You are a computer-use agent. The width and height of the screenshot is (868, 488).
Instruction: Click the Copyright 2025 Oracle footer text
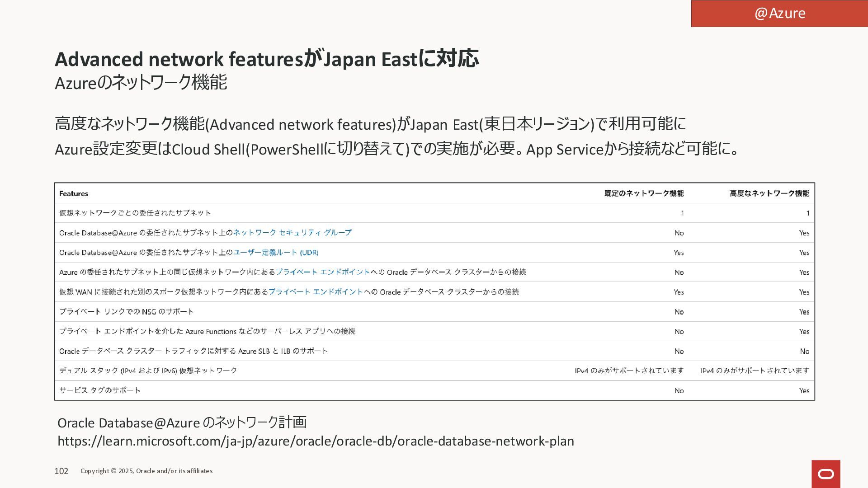coord(146,471)
